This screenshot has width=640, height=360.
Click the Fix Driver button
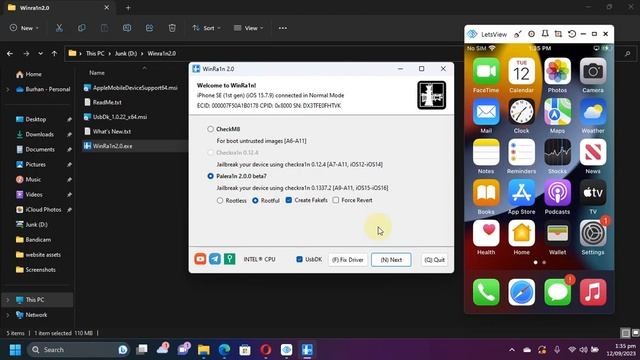tap(347, 260)
